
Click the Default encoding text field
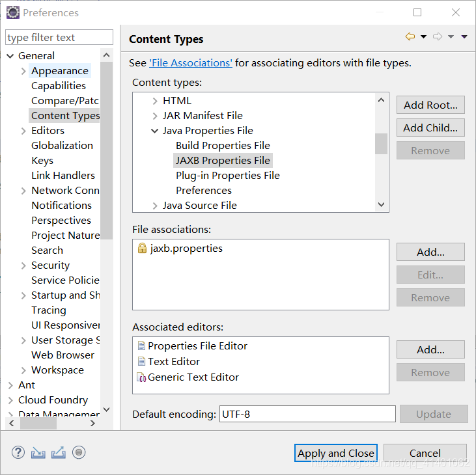click(307, 414)
